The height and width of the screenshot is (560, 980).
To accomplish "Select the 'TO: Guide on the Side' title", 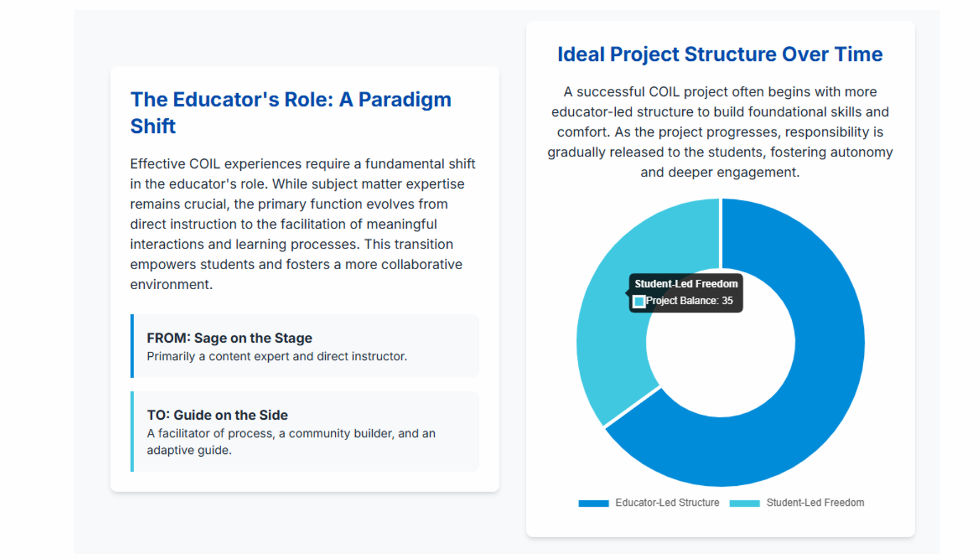I will (x=217, y=415).
